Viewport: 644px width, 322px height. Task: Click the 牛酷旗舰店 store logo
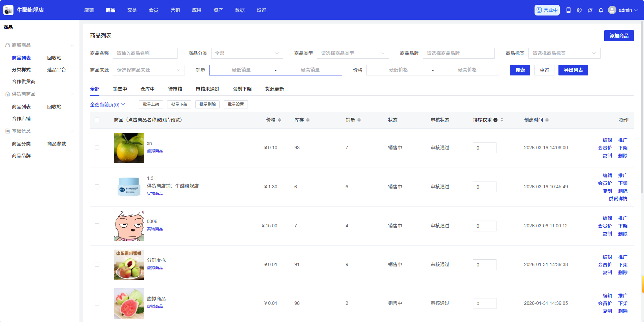point(8,10)
